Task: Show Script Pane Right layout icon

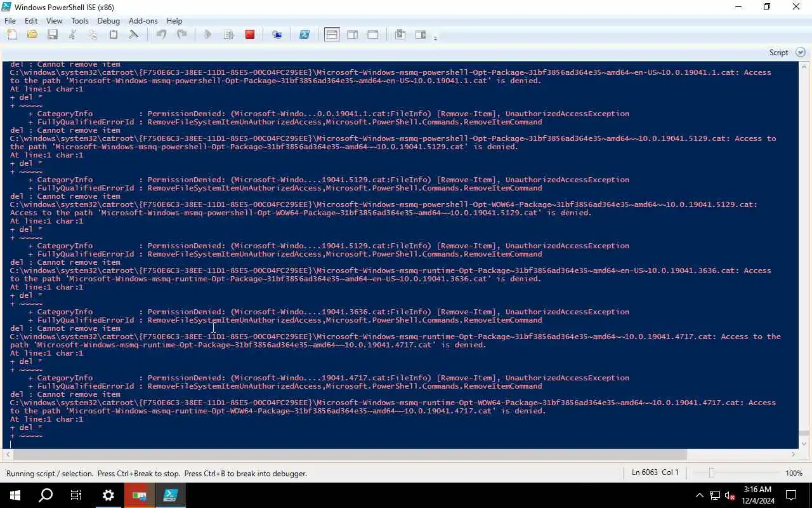Action: tap(352, 35)
